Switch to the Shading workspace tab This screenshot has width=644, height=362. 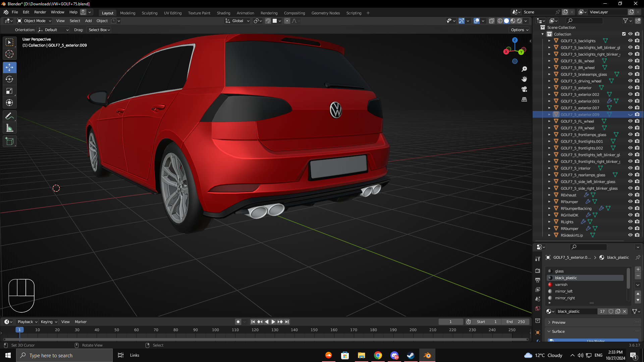point(223,13)
